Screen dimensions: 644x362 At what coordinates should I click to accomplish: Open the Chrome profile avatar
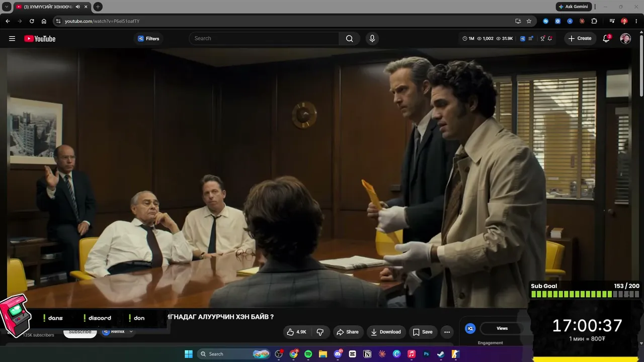(624, 21)
